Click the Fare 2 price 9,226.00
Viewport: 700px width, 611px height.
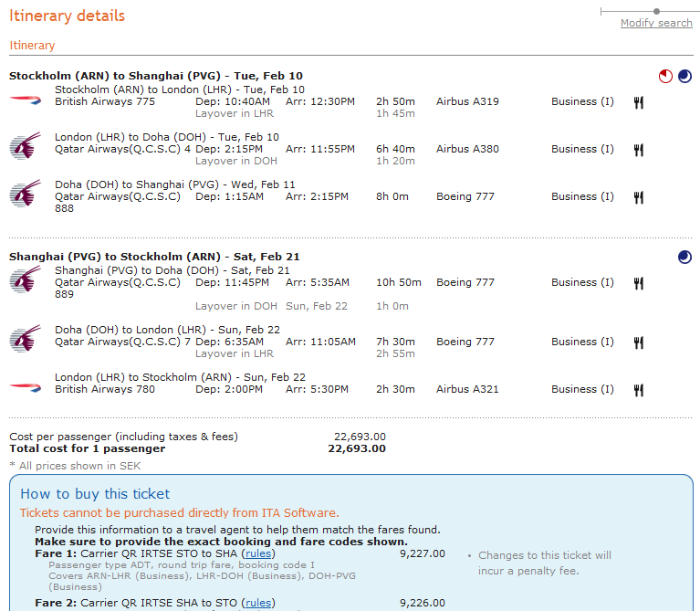(423, 603)
